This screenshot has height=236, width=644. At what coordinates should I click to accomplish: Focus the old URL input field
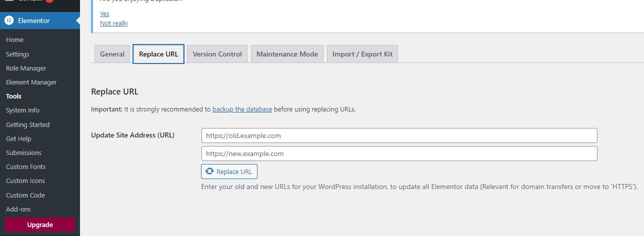coord(399,135)
